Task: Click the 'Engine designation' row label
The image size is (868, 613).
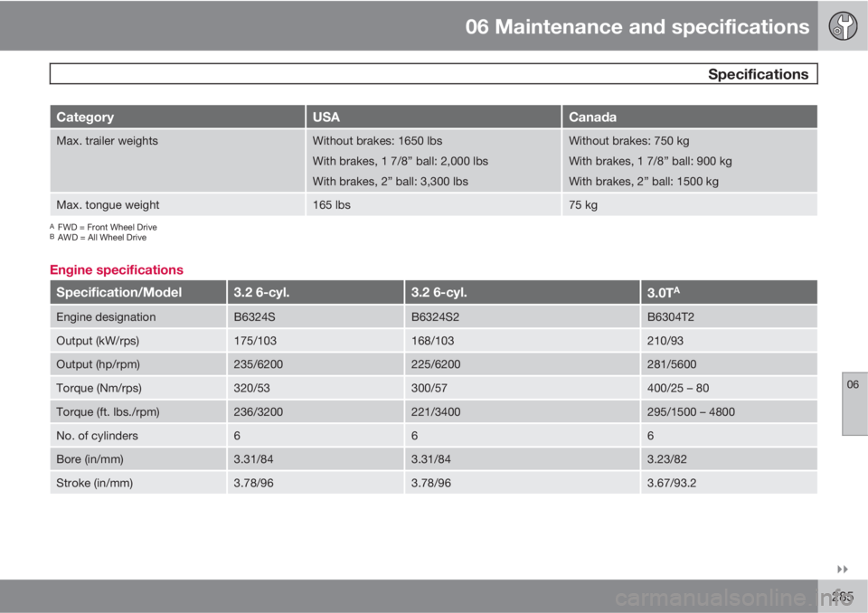Action: pyautogui.click(x=106, y=317)
